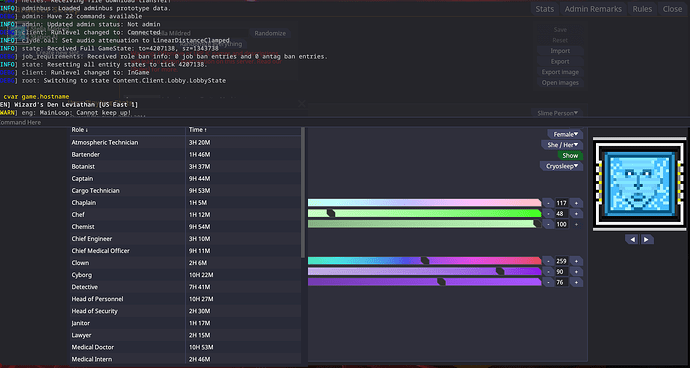The width and height of the screenshot is (690, 368).
Task: Select the Botanist role row
Action: (185, 166)
